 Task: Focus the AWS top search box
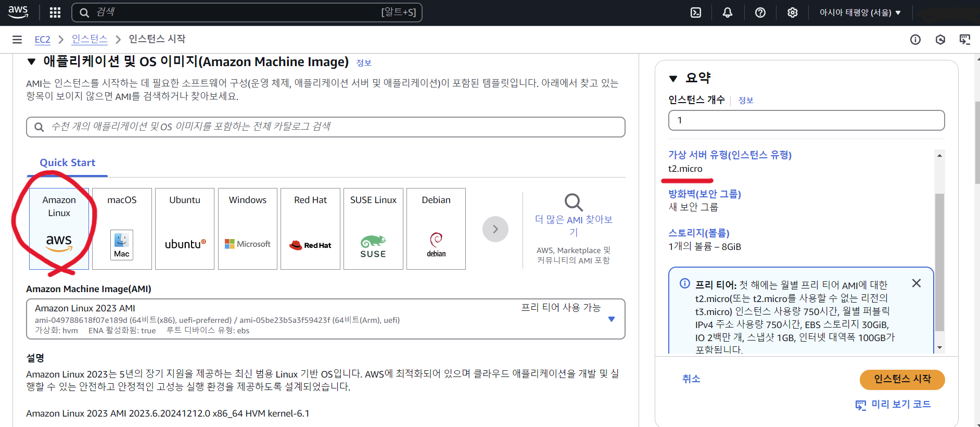click(x=247, y=12)
